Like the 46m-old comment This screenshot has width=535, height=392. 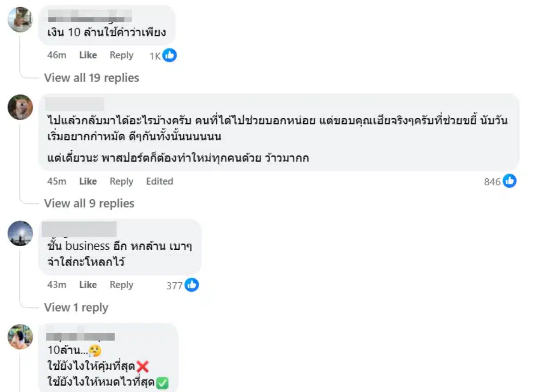point(88,55)
